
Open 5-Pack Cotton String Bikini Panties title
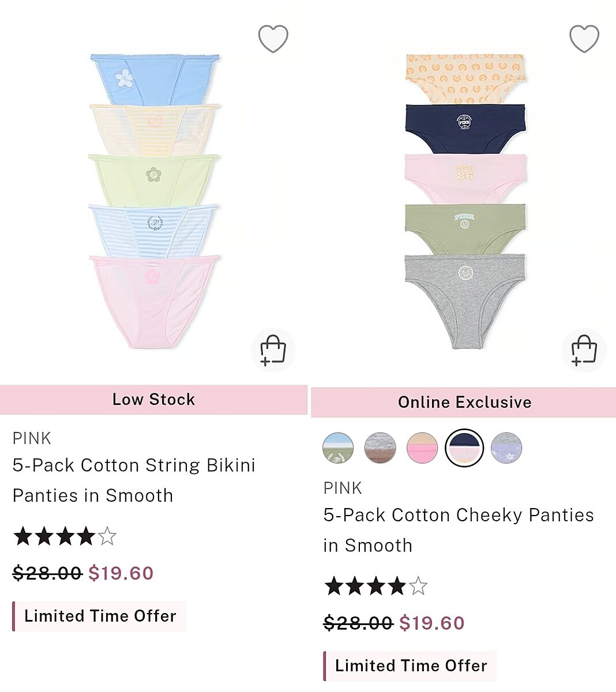point(134,480)
